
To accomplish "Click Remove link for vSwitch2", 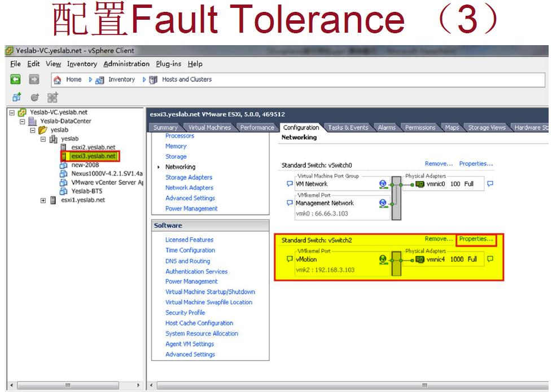I will coord(439,239).
